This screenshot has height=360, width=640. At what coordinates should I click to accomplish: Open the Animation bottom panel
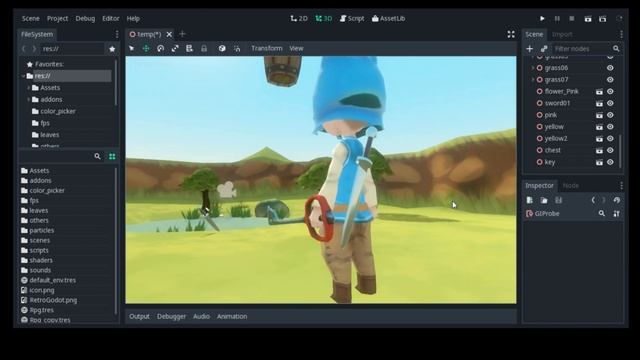(232, 316)
